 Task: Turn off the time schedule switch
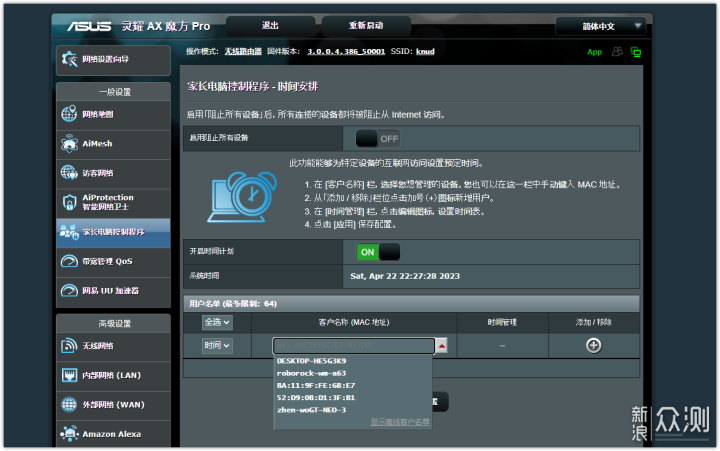tap(378, 252)
